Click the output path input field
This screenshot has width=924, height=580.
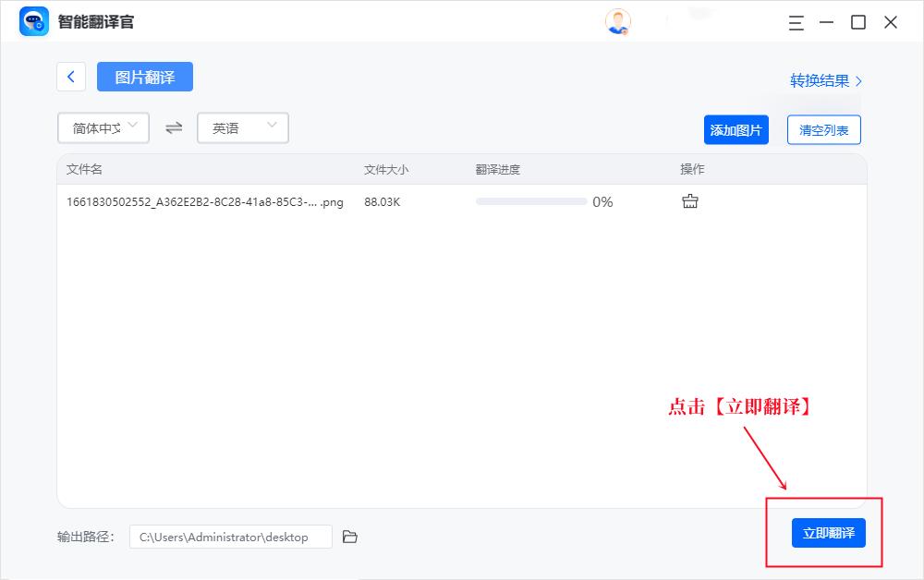[x=231, y=536]
